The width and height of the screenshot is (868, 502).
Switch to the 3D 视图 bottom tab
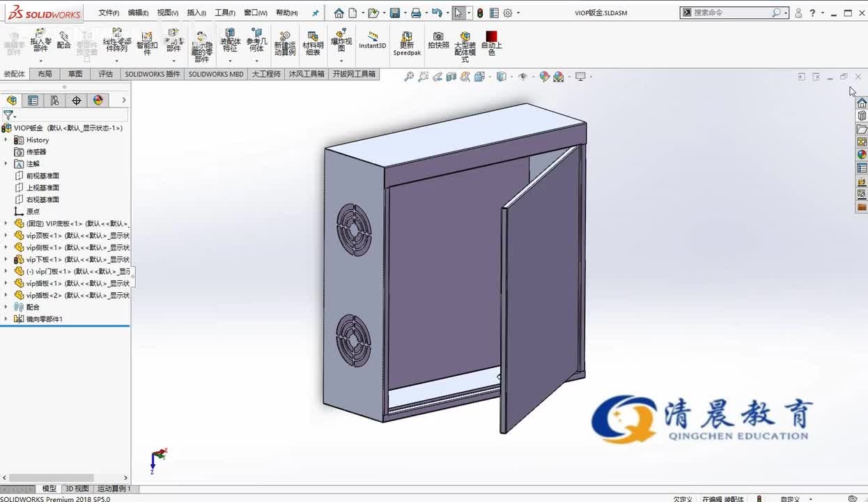(77, 489)
